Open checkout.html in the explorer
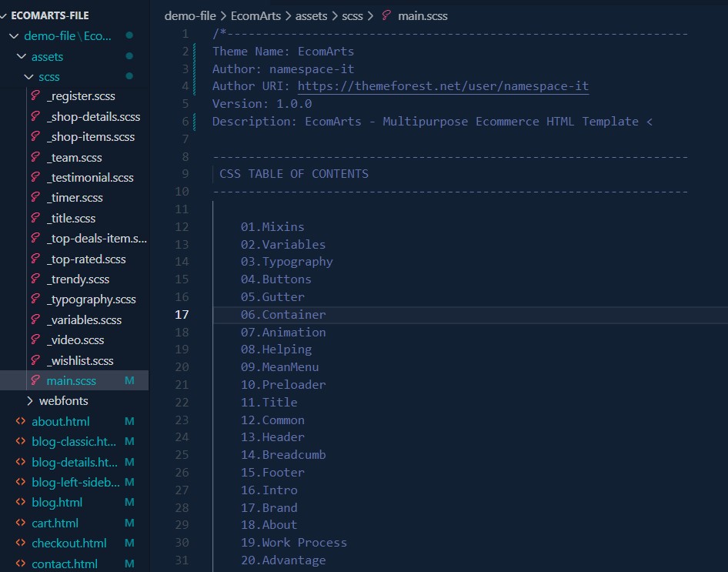Screen dimensions: 728x572 point(68,543)
